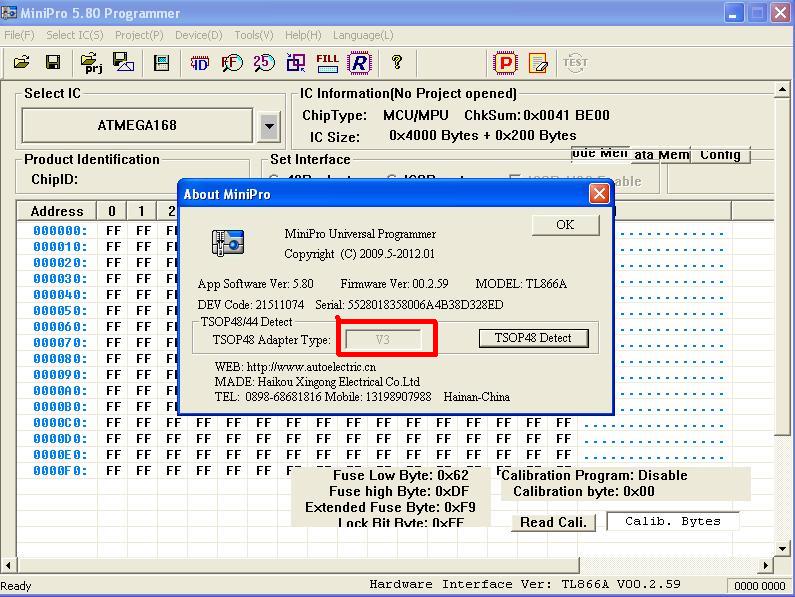Click the vertical scrollbar up arrow
Image resolution: width=795 pixels, height=597 pixels.
point(782,90)
